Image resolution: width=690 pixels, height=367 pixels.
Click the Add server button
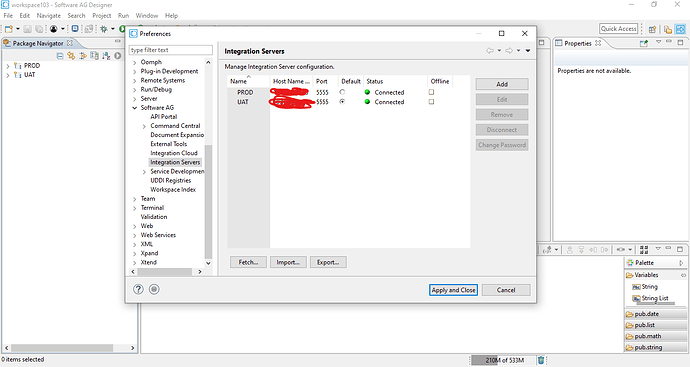(502, 84)
